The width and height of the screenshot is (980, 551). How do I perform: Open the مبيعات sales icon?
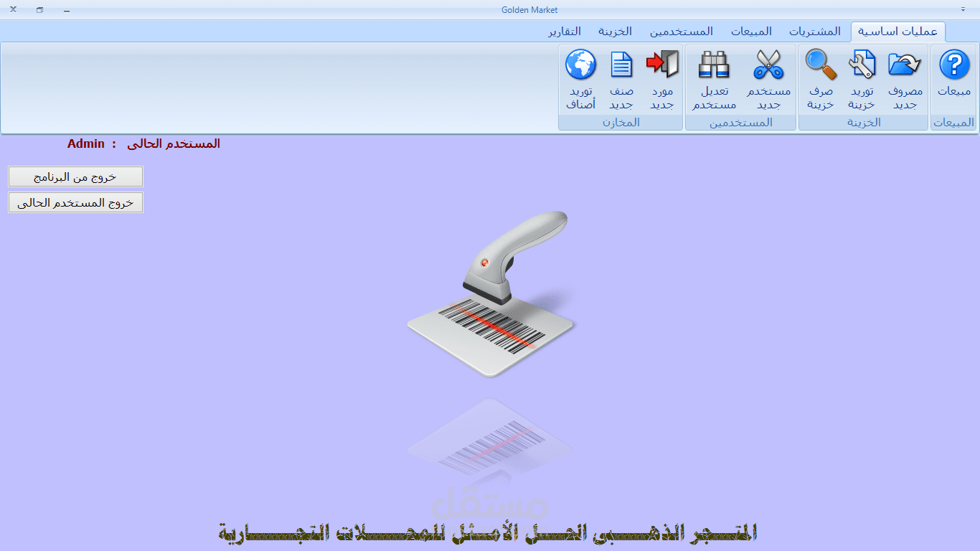[x=954, y=75]
